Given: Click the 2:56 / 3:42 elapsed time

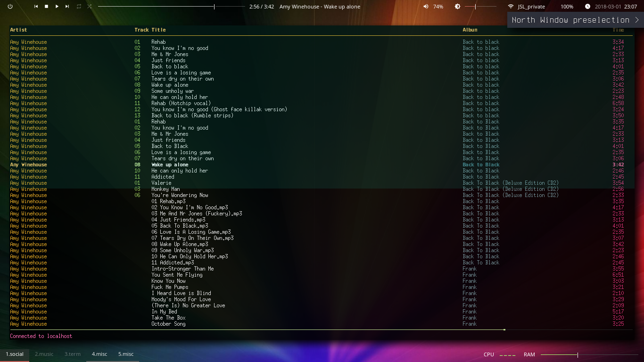Looking at the screenshot, I should (262, 7).
